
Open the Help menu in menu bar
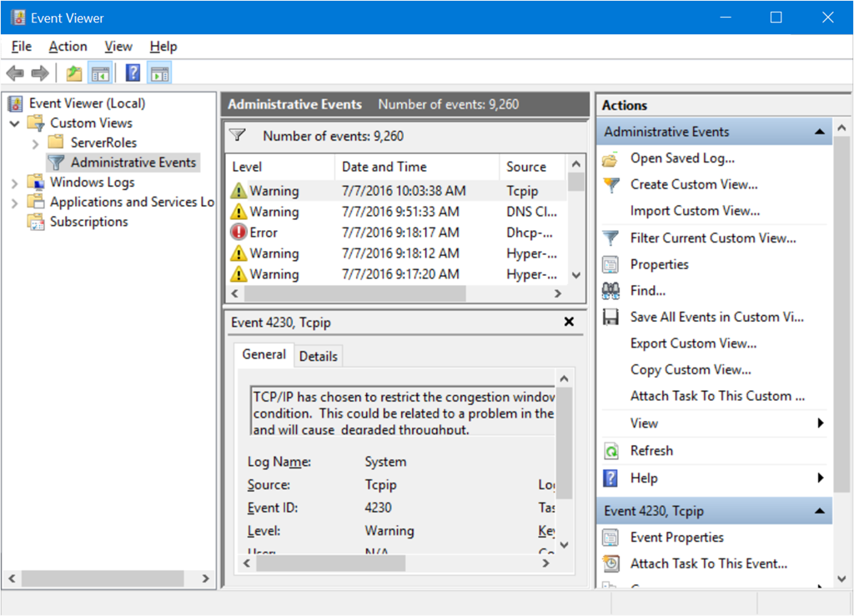pyautogui.click(x=163, y=47)
